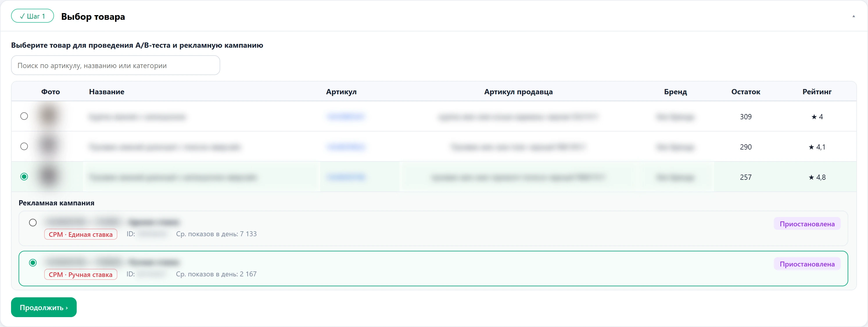Viewport: 868px width, 327px height.
Task: Click the Шаг 1 step badge
Action: point(32,16)
